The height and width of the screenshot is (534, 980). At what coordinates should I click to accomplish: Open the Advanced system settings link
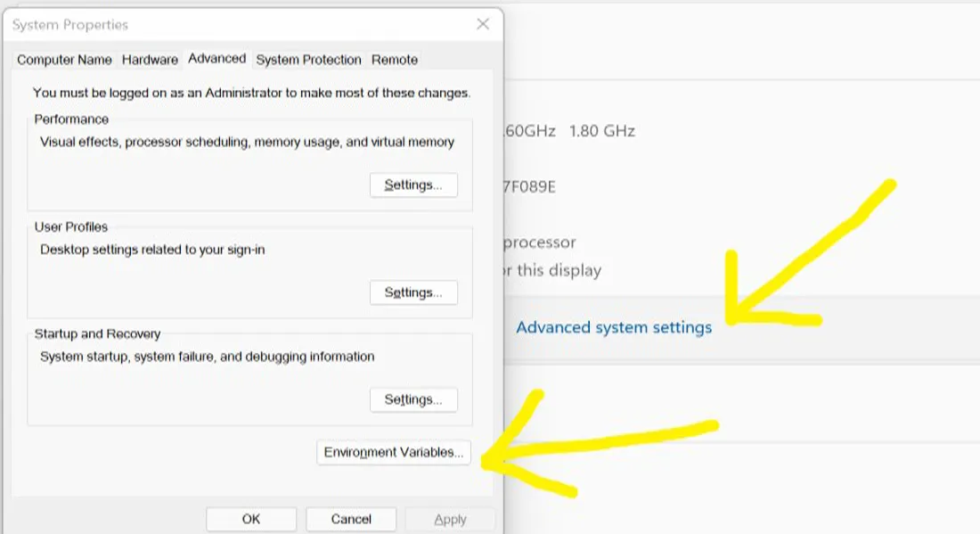coord(614,327)
